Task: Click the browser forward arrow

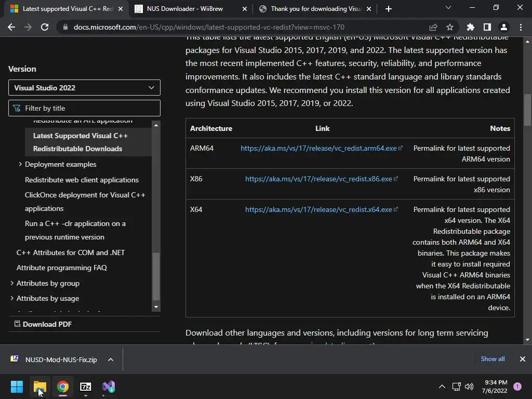Action: pos(28,27)
